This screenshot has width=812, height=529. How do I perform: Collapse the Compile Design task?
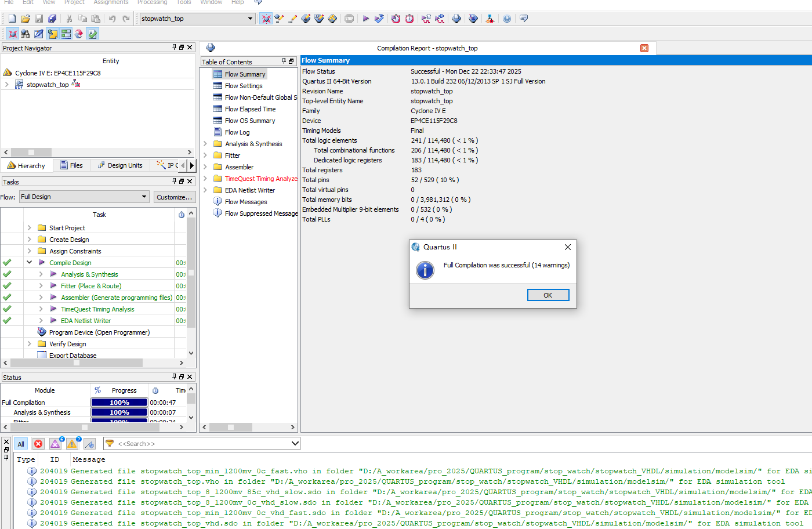30,262
